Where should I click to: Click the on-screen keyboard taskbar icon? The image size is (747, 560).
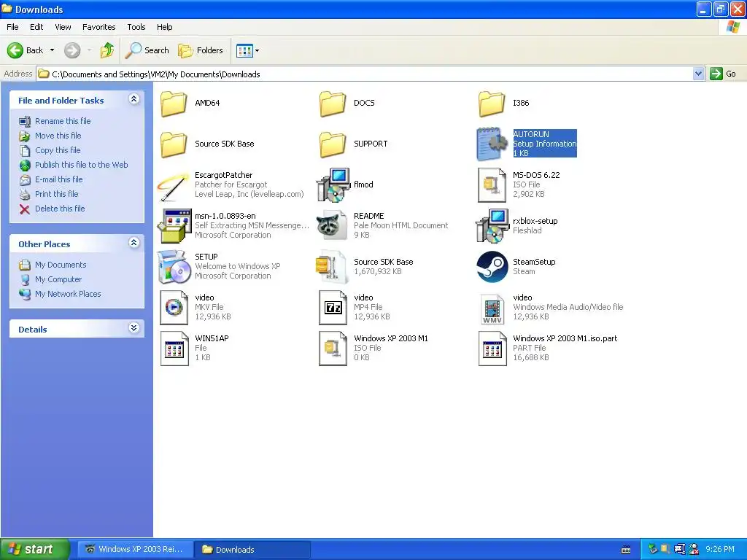(x=626, y=550)
